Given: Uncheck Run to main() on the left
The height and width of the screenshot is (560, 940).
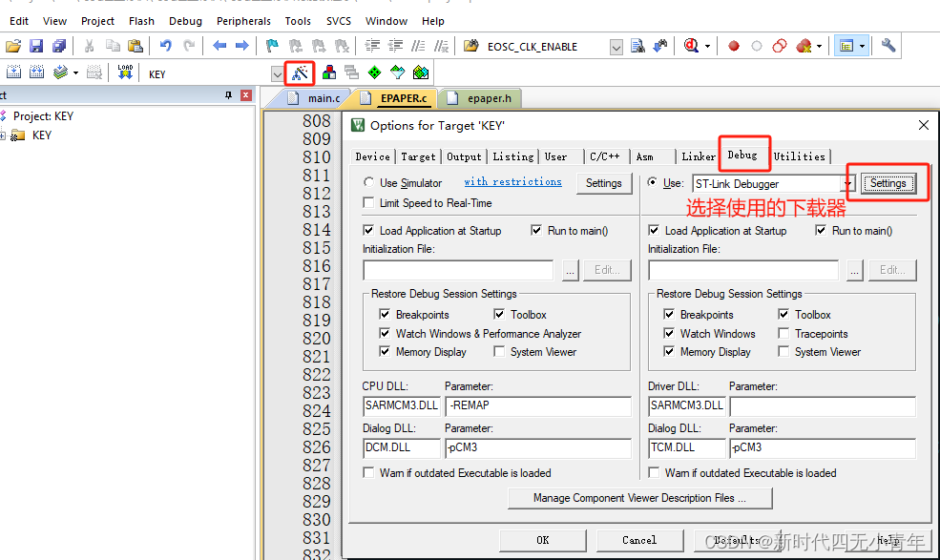Looking at the screenshot, I should 538,230.
